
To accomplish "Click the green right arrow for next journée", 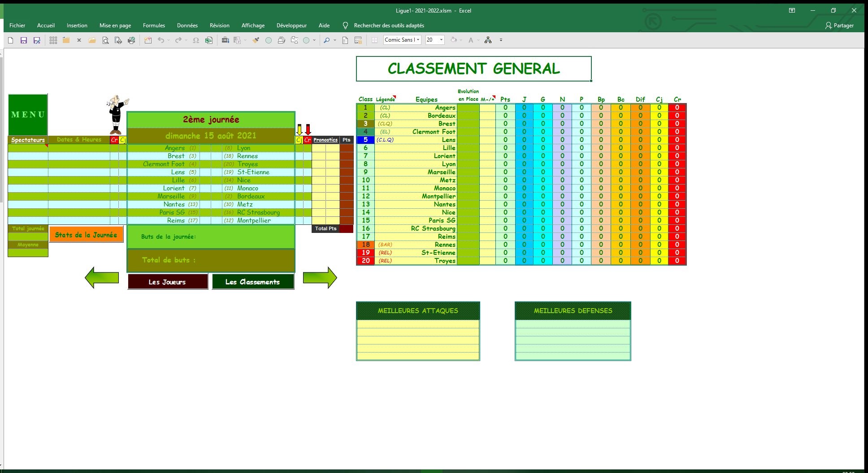I will pyautogui.click(x=320, y=278).
